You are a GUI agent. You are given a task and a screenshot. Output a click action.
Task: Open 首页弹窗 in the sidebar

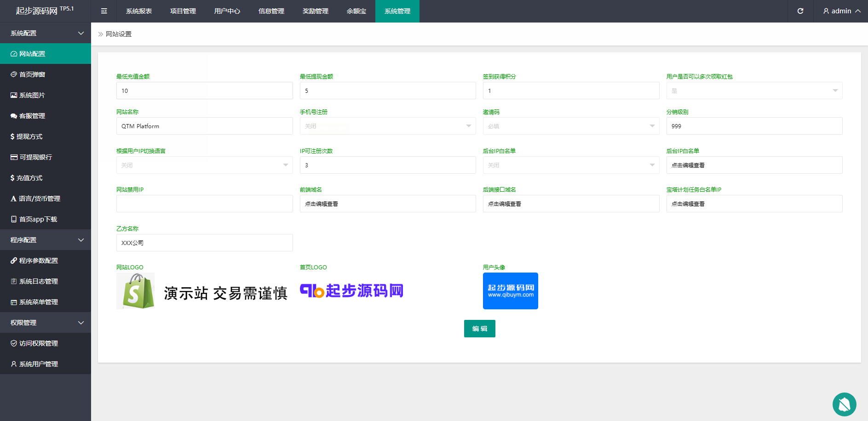[32, 74]
